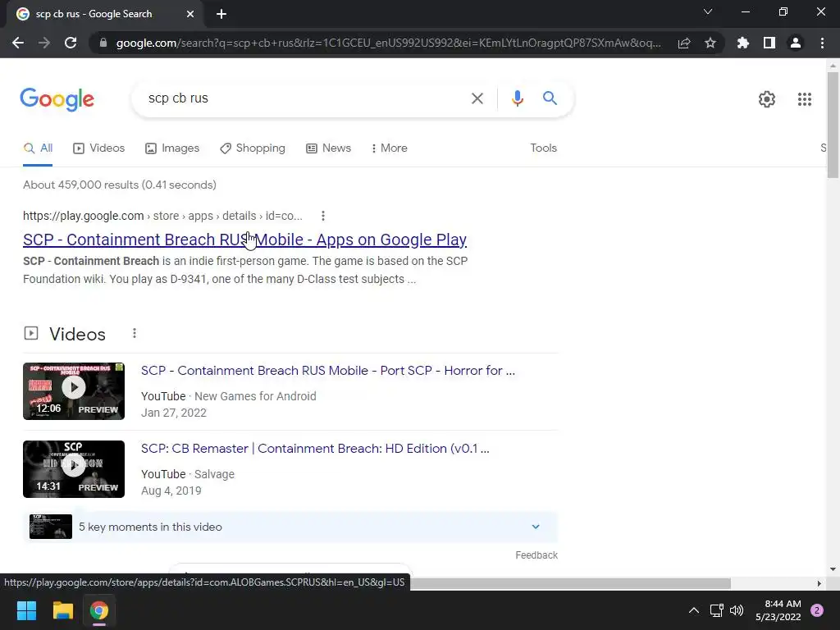Play preview of the 12:06 video thumbnail
Screen dimensions: 840x630
click(x=74, y=391)
